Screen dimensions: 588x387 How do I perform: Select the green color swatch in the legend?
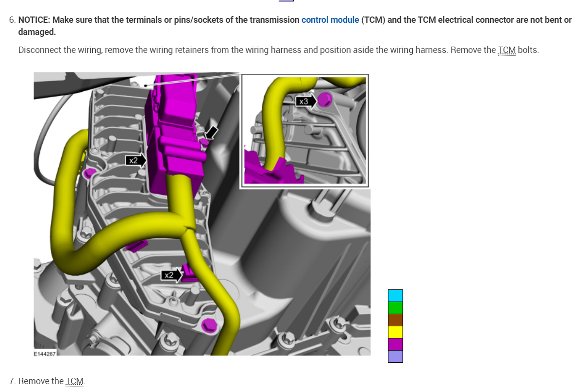point(395,307)
